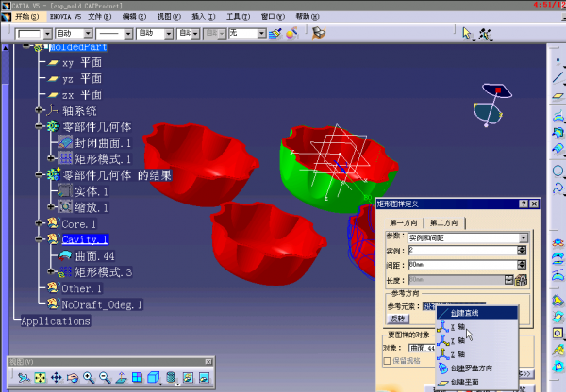Open the first 自动 transparency dropdown
This screenshot has width=566, height=392.
(88, 34)
